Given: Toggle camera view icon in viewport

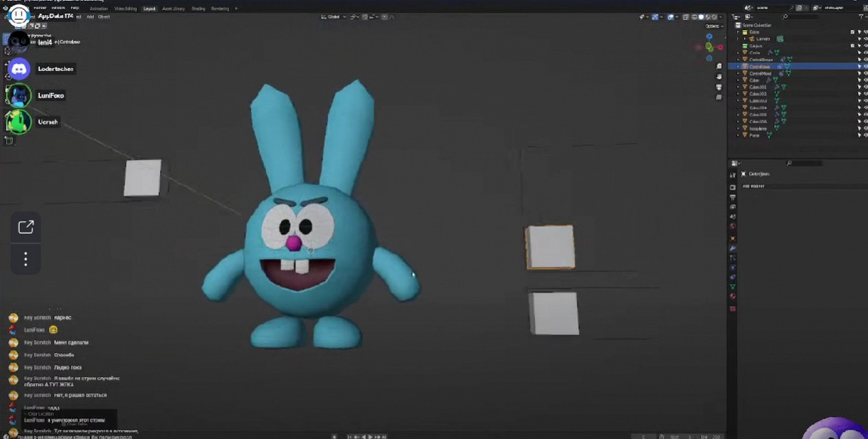Looking at the screenshot, I should point(719,87).
